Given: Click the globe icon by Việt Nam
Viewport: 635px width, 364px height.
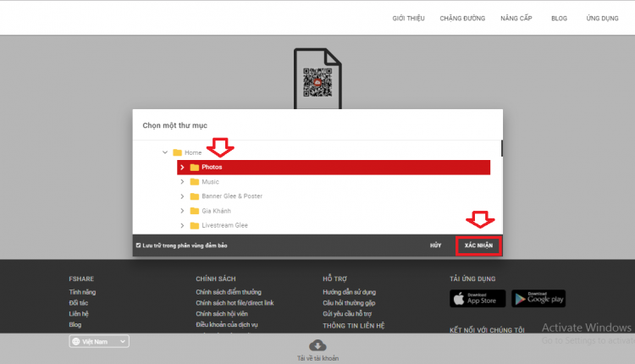Looking at the screenshot, I should point(75,341).
